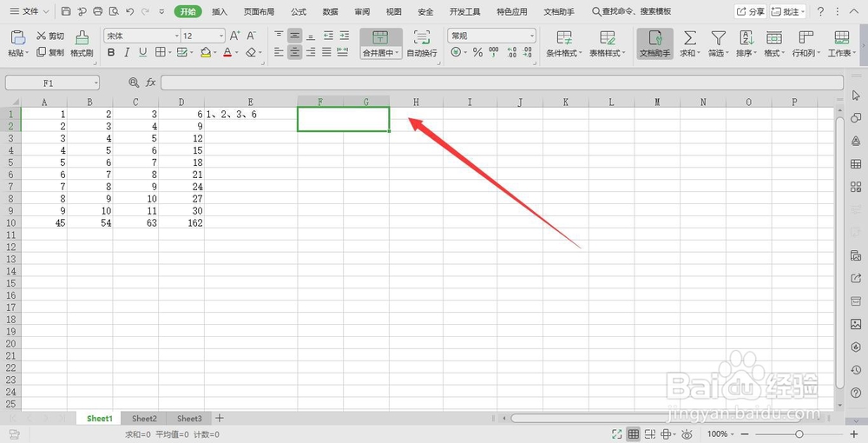Viewport: 868px width, 443px height.
Task: Toggle align right
Action: click(311, 53)
